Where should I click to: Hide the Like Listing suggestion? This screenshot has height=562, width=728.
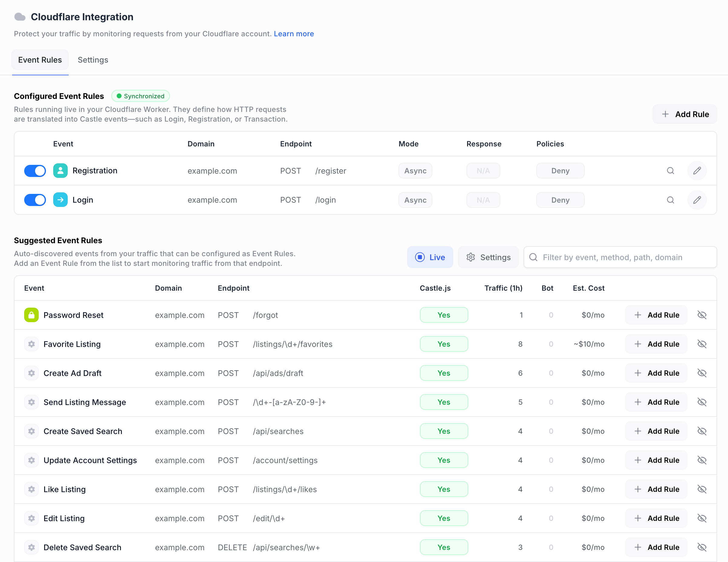click(x=702, y=489)
